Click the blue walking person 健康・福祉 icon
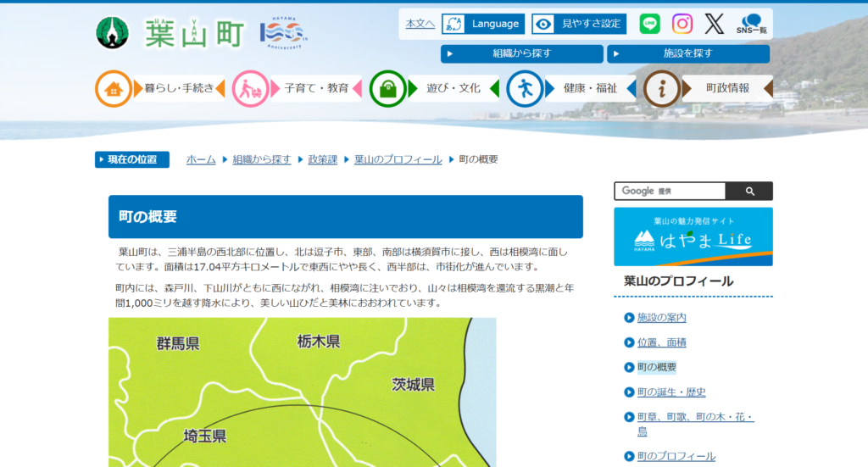The height and width of the screenshot is (467, 868). click(x=525, y=88)
